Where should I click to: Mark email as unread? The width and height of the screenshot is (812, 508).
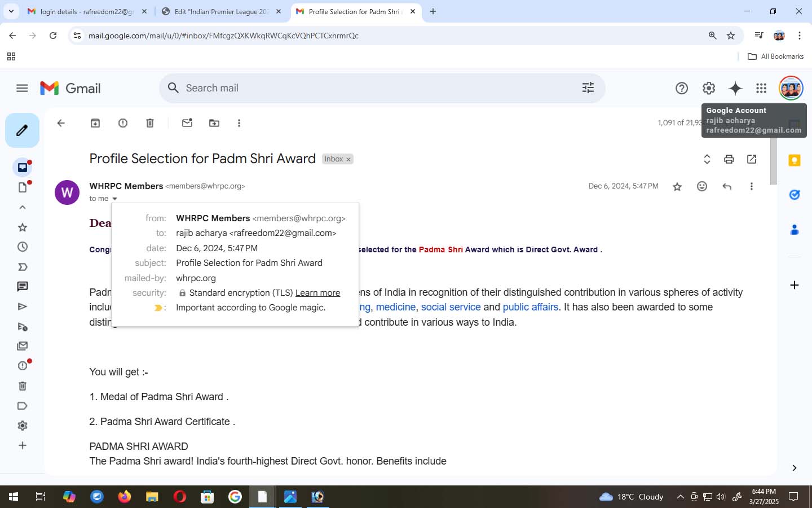pos(187,123)
